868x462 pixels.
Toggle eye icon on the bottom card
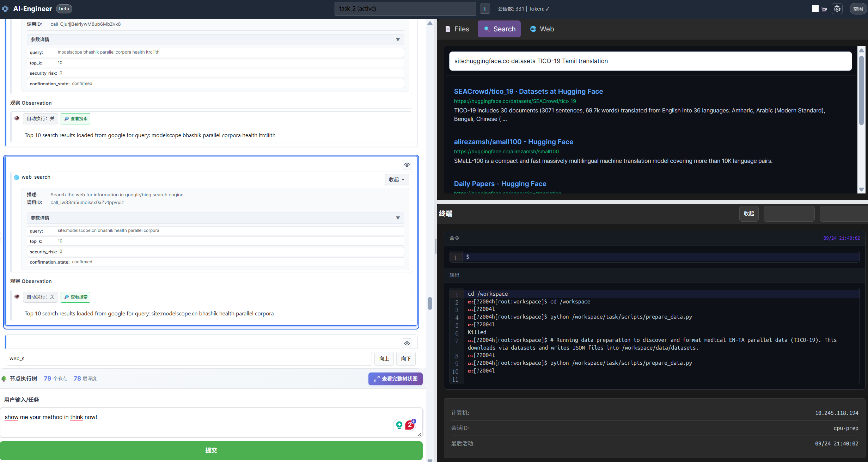pyautogui.click(x=407, y=343)
